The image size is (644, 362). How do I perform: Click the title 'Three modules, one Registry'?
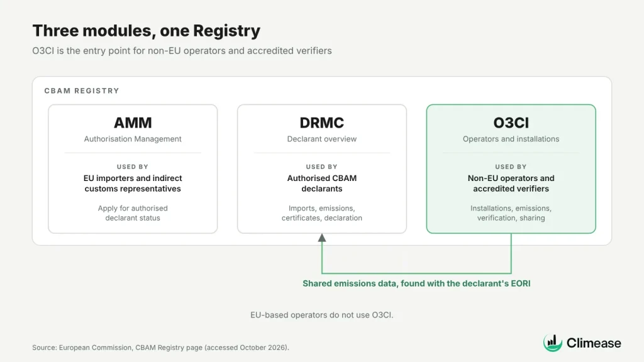coord(146,31)
